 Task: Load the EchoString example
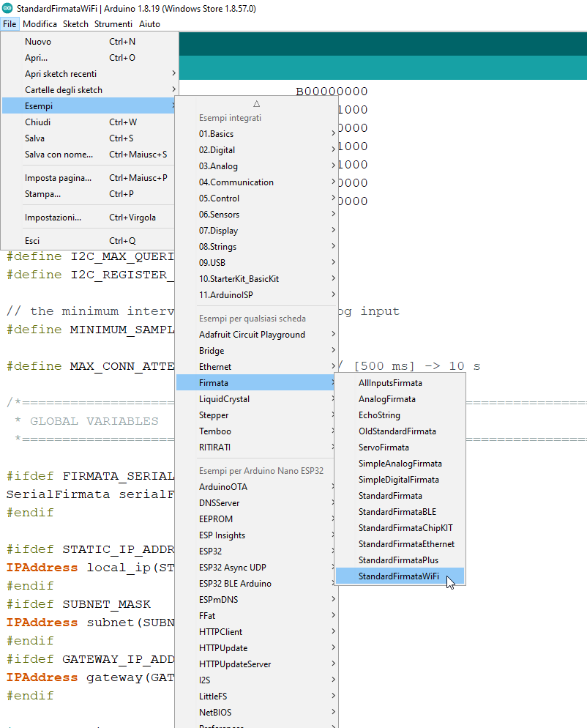click(x=400, y=415)
